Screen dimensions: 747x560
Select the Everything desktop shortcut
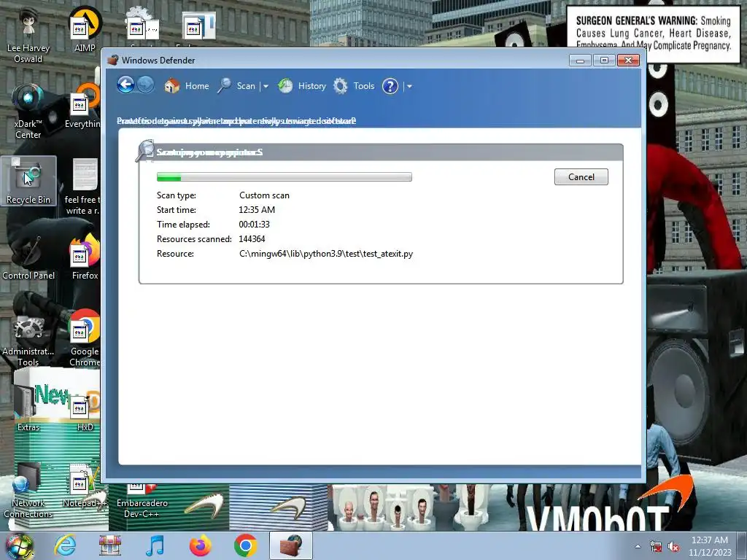(x=82, y=106)
